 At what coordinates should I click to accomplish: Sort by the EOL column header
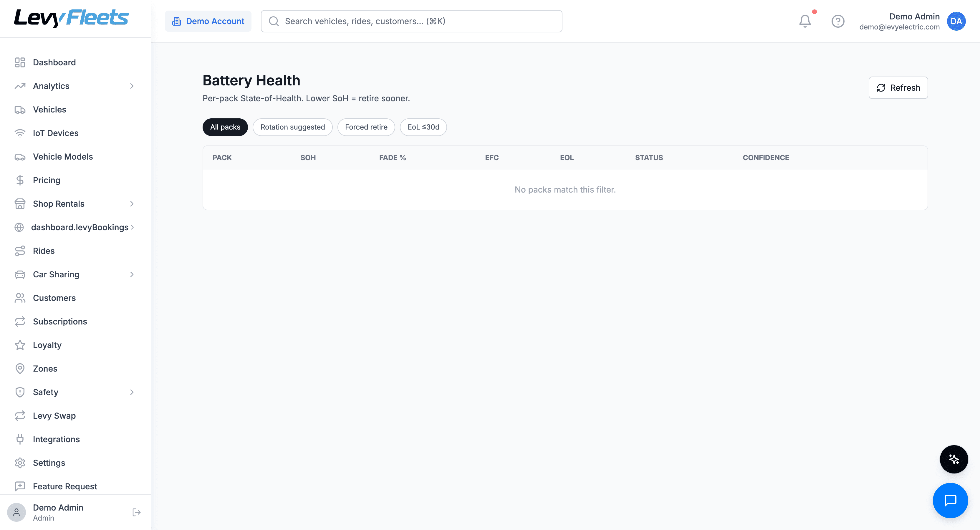point(567,158)
